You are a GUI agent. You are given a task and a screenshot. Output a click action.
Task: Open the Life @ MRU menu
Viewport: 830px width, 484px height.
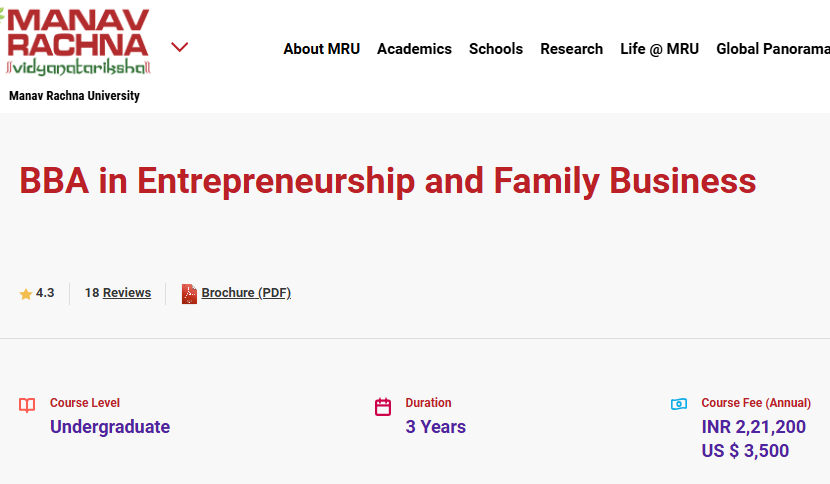tap(659, 49)
